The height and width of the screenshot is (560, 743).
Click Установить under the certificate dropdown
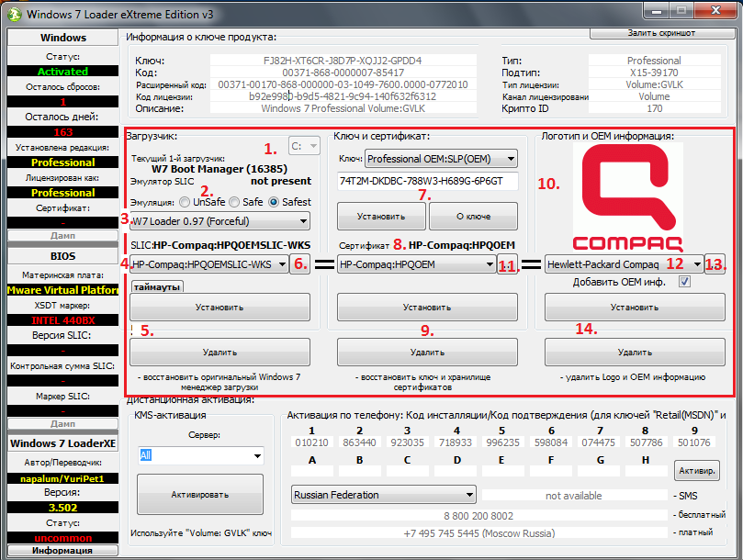tap(427, 307)
